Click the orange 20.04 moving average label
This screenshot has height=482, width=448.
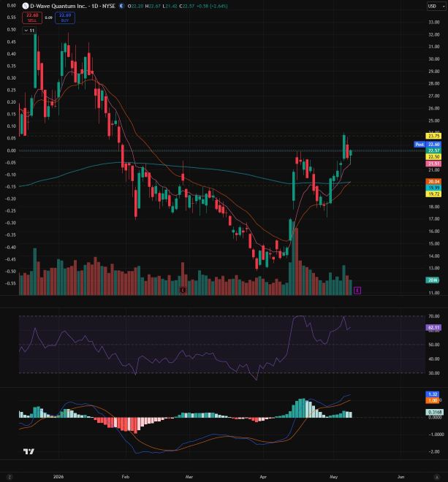coord(433,182)
